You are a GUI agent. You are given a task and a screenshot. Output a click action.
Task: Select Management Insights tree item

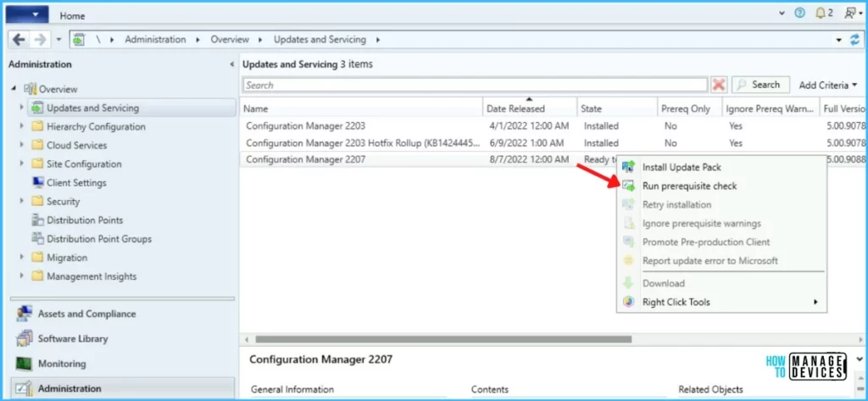[x=92, y=276]
